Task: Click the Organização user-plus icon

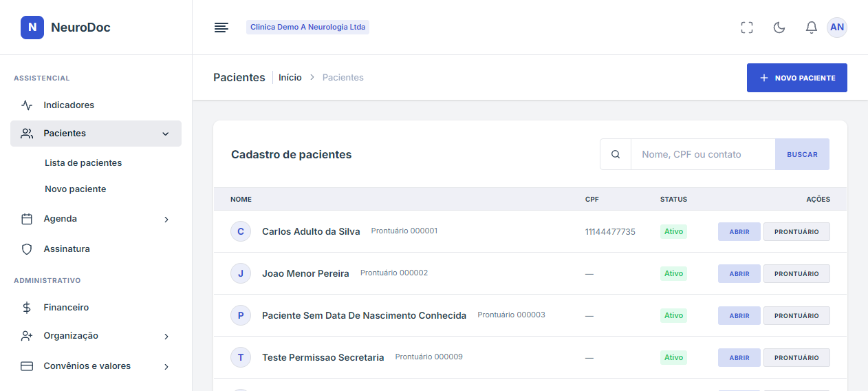Action: 27,336
